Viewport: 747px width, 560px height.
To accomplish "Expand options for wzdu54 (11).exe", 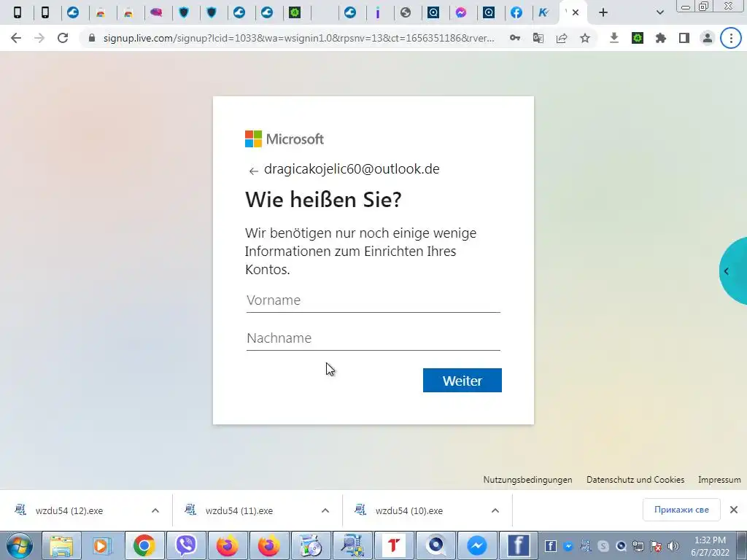I will (325, 510).
